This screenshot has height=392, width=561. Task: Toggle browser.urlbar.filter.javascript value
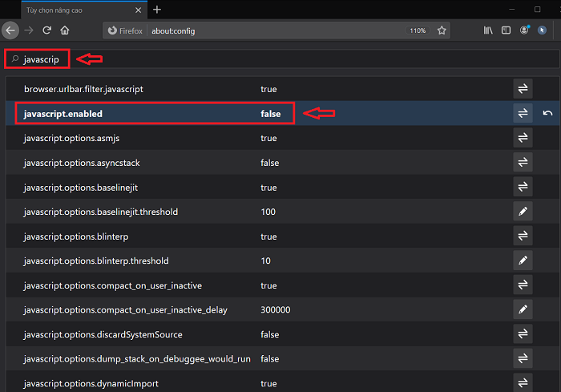(x=523, y=88)
